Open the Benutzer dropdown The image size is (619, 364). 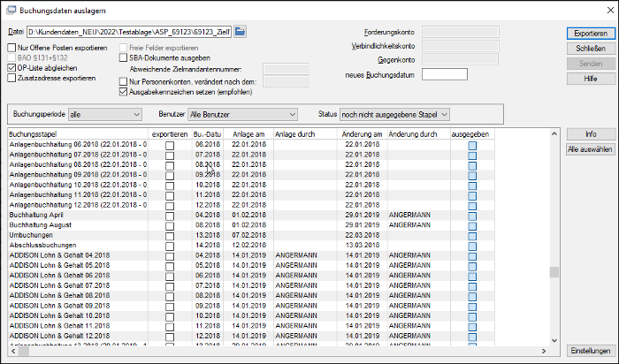coord(242,114)
